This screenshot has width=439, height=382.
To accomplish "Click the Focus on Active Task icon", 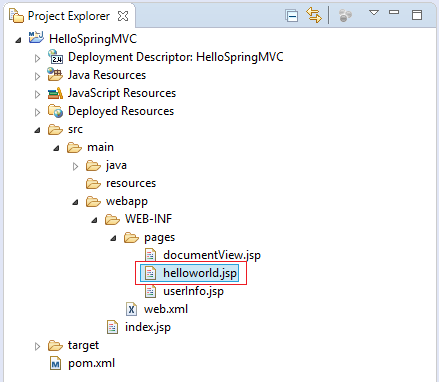I will [x=345, y=16].
